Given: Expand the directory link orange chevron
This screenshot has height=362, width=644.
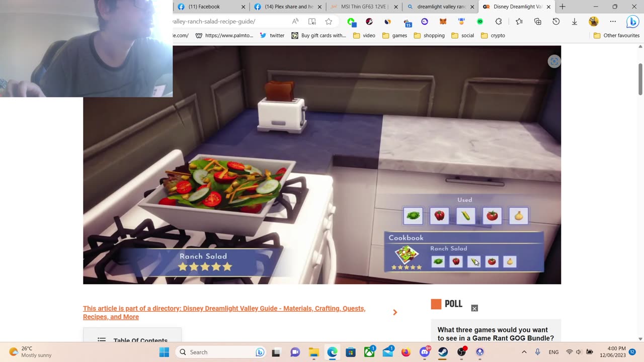Looking at the screenshot, I should pos(395,312).
